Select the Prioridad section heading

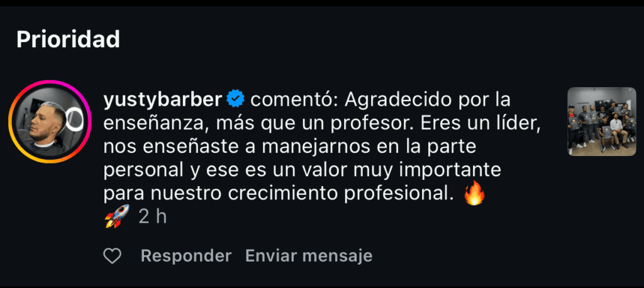tap(68, 40)
